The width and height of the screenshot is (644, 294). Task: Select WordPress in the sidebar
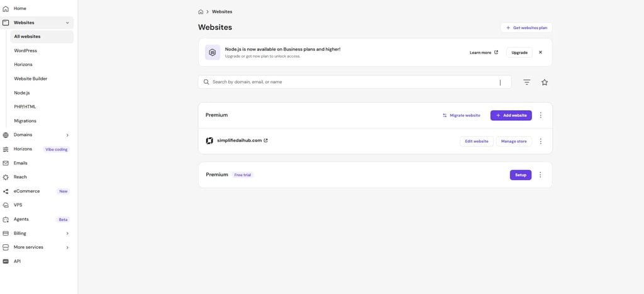coord(26,50)
